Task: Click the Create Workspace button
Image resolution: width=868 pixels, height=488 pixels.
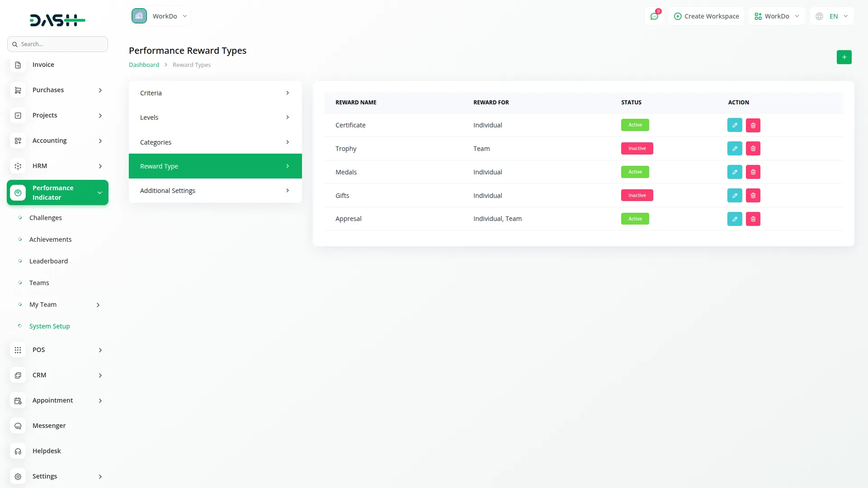Action: coord(706,16)
